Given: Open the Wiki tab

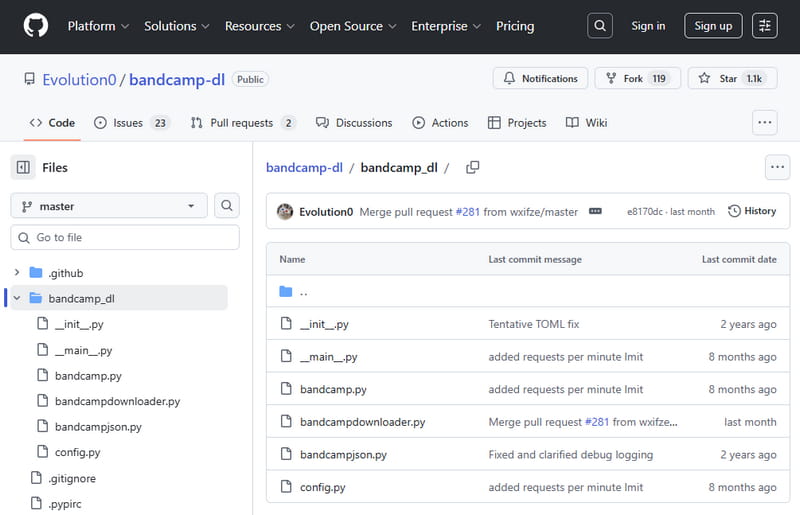Looking at the screenshot, I should click(x=587, y=122).
